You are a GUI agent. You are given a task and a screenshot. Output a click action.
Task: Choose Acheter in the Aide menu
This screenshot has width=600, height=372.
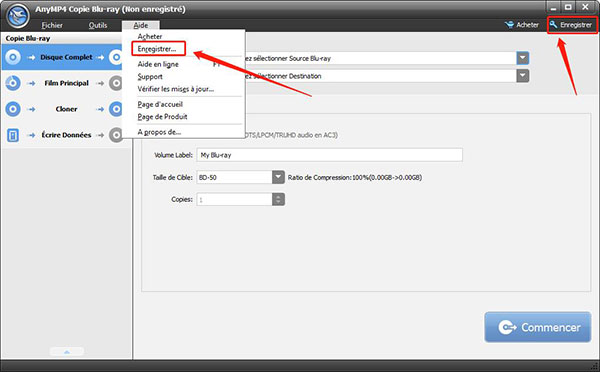pyautogui.click(x=150, y=36)
